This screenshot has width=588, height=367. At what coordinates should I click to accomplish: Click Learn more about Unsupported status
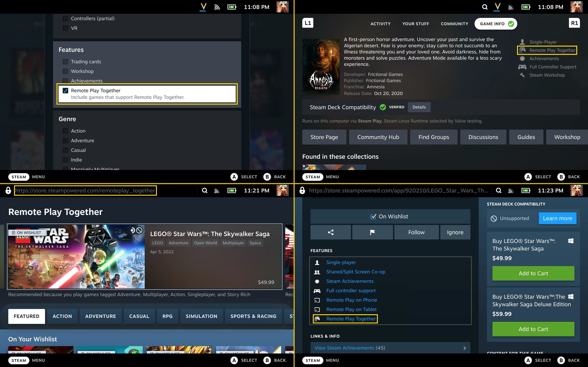tap(557, 218)
